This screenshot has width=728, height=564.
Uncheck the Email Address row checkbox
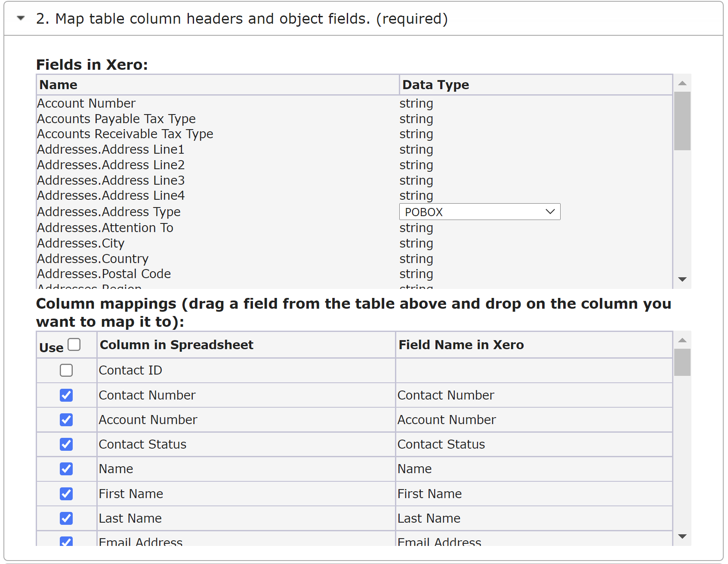tap(66, 541)
